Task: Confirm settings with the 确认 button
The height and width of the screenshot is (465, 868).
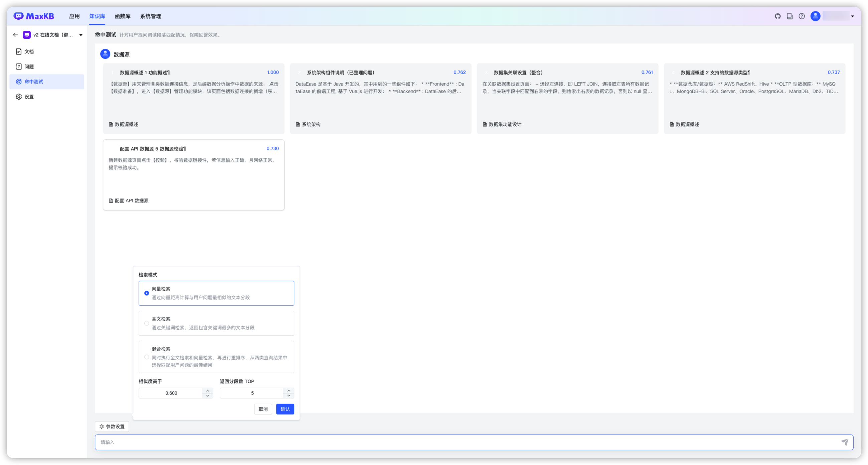Action: tap(285, 409)
